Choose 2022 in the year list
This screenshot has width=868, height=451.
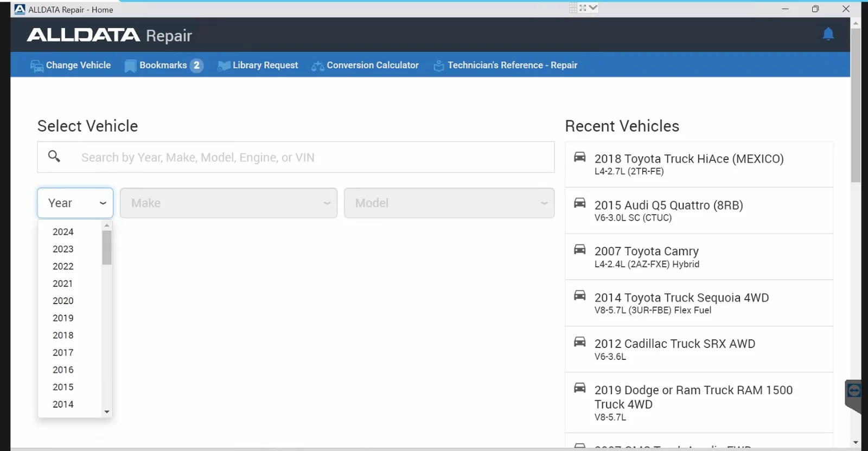(x=63, y=266)
